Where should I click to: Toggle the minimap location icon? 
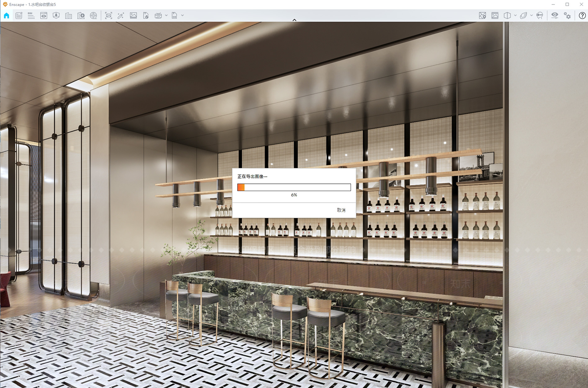click(483, 15)
